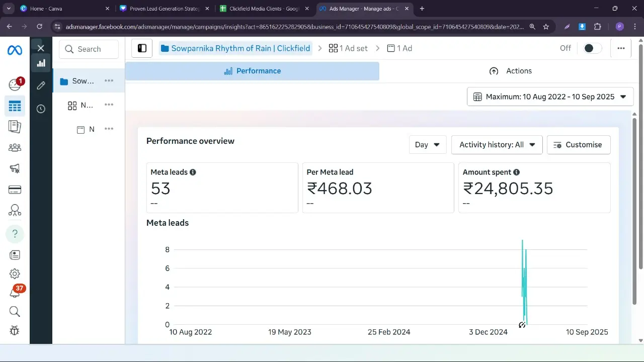Image resolution: width=644 pixels, height=362 pixels.
Task: Switch to the Performance tab
Action: (252, 71)
